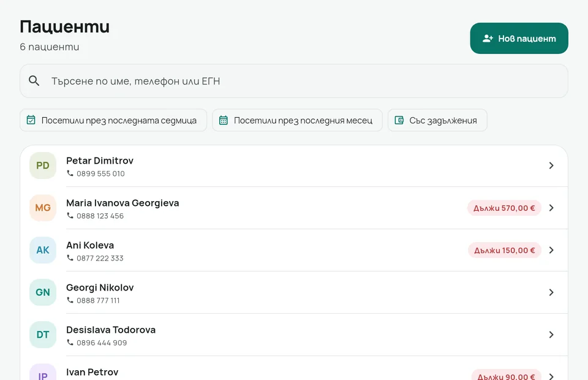Click phone number 0888 777 111
This screenshot has width=588, height=380.
coord(98,300)
